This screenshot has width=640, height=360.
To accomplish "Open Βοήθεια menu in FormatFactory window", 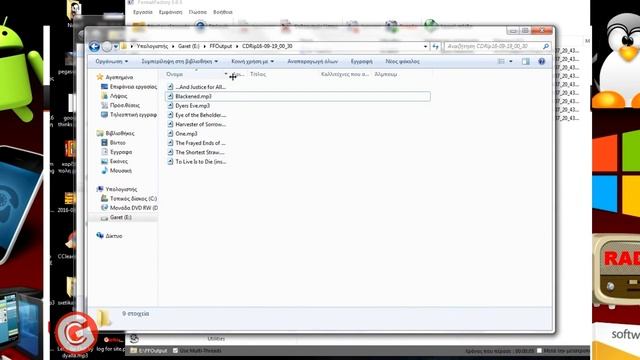I will click(x=222, y=12).
